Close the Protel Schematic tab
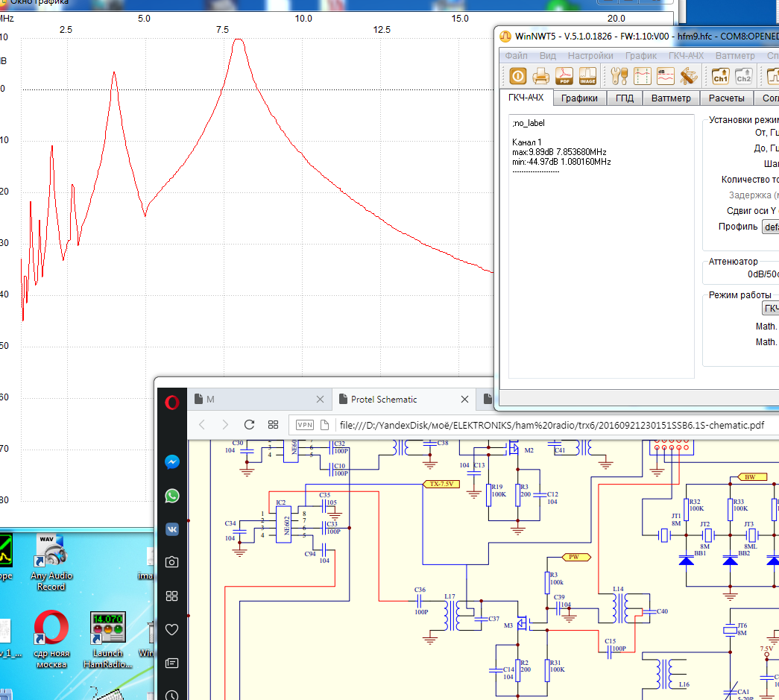This screenshot has height=700, width=779. coord(464,400)
